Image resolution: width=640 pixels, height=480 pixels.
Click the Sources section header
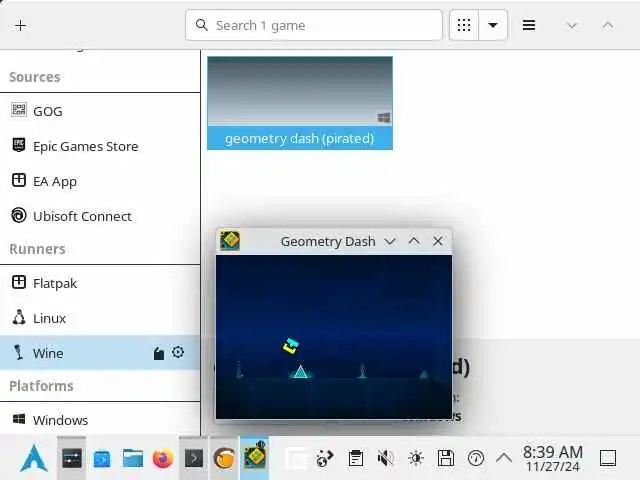click(35, 77)
